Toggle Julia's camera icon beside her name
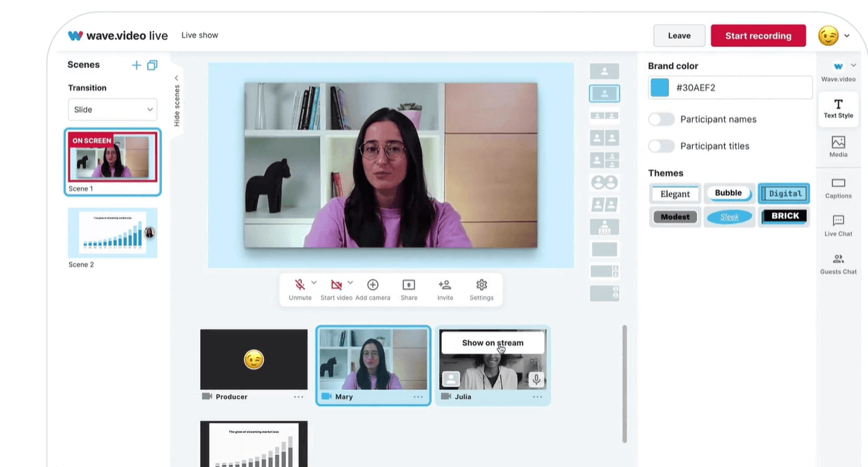 [446, 396]
